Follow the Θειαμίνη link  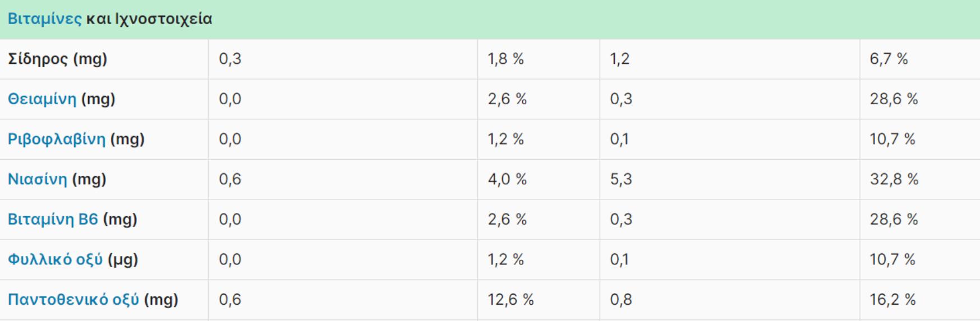[x=42, y=99]
